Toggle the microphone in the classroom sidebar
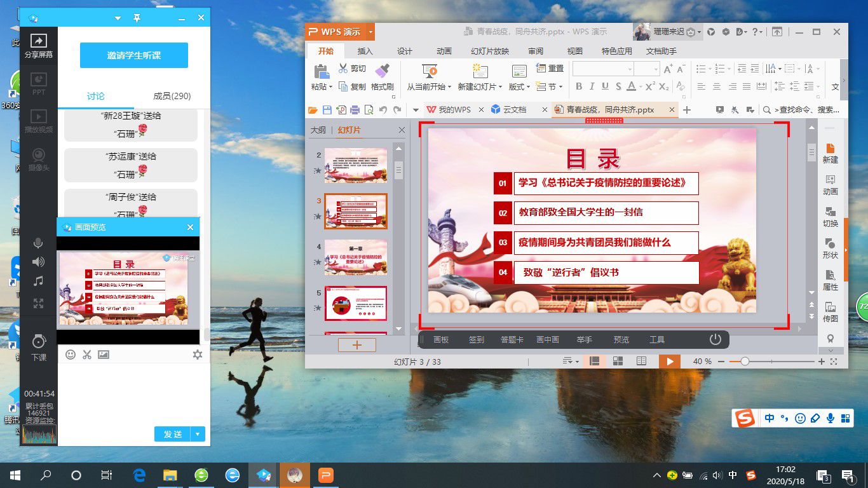This screenshot has height=488, width=868. [39, 243]
